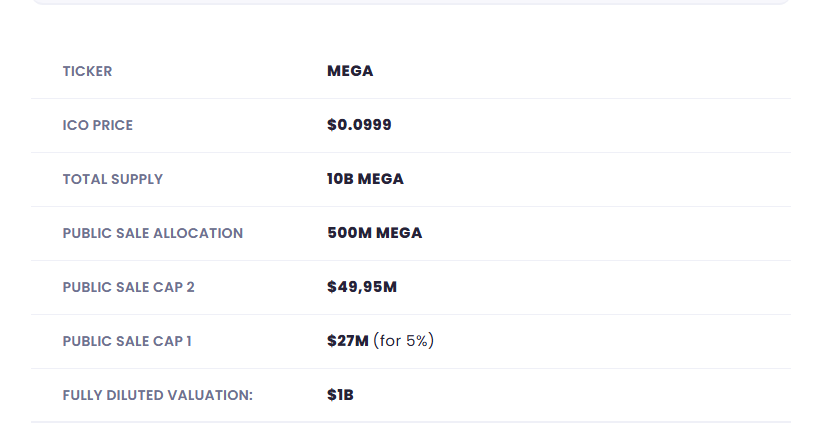The height and width of the screenshot is (428, 813).
Task: Click the PUBLIC SALE CAP 2 label
Action: 128,288
